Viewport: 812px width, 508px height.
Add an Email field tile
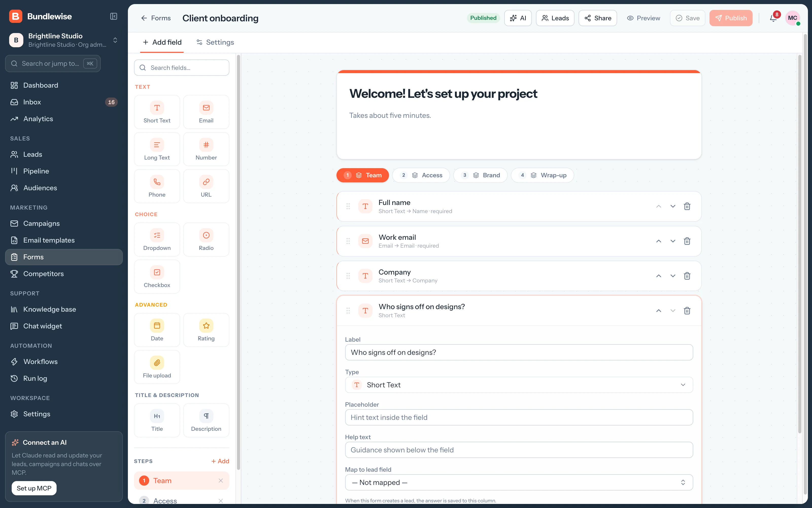(206, 112)
